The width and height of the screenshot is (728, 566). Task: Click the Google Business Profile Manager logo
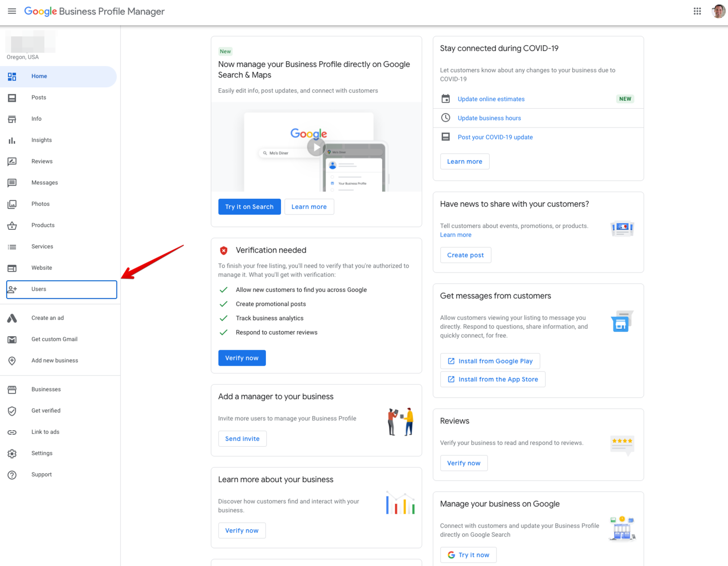pos(94,11)
